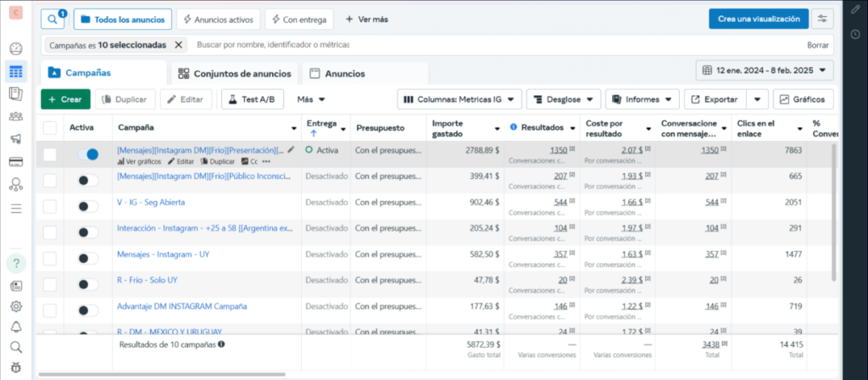The height and width of the screenshot is (380, 868).
Task: Select the 'Anuncios activos' view
Action: pyautogui.click(x=218, y=19)
